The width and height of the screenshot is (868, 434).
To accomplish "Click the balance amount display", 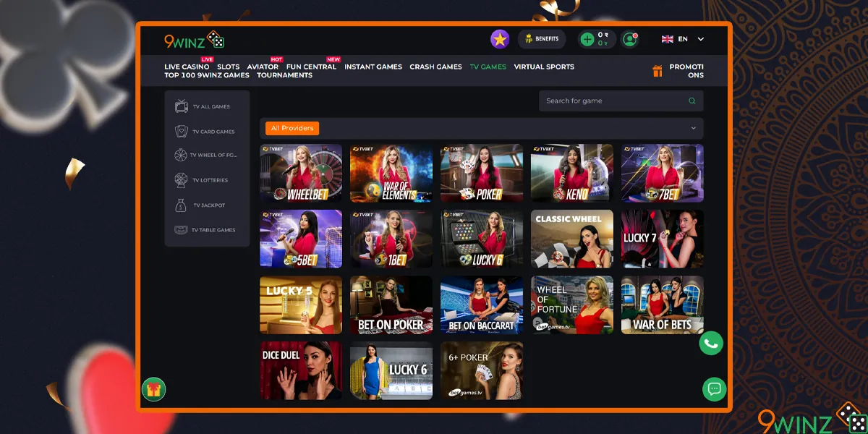I will 602,39.
